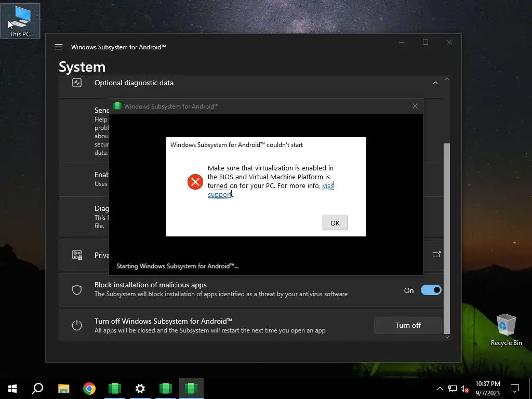Click the Optional diagnostic data heartbeat icon
This screenshot has height=399, width=532.
(x=77, y=83)
